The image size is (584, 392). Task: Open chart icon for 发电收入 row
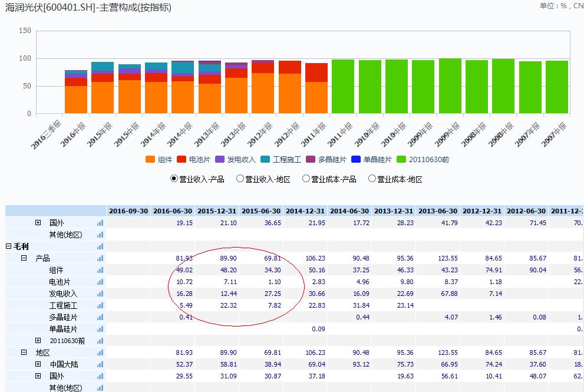point(100,294)
